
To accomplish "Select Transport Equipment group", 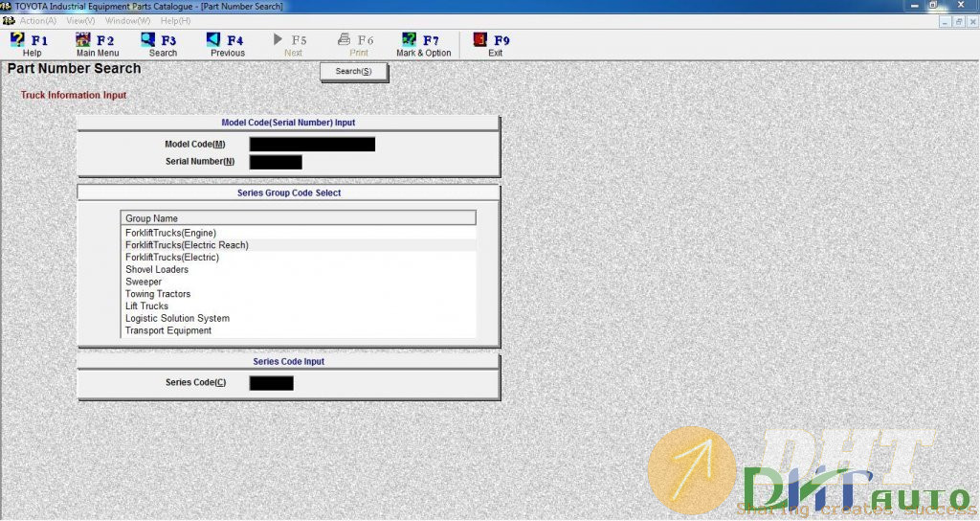I will tap(299, 330).
